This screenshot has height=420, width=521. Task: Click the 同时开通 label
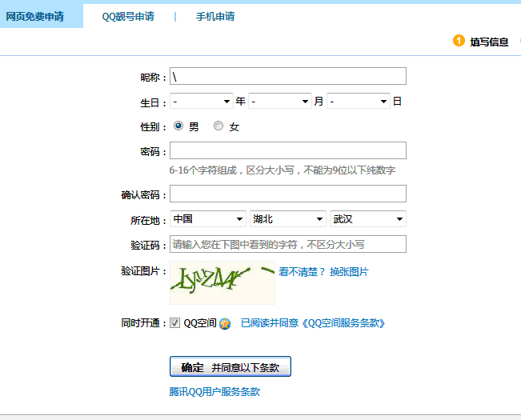tap(143, 323)
